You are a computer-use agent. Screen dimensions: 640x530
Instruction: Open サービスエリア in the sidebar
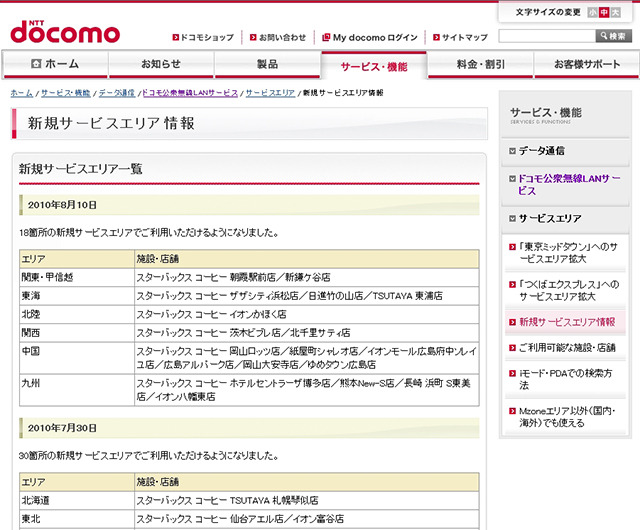click(550, 219)
